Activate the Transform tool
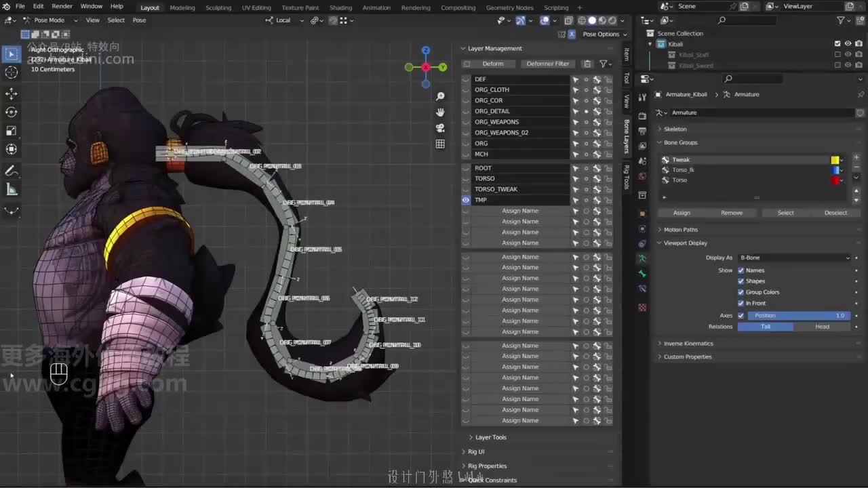 pyautogui.click(x=12, y=149)
